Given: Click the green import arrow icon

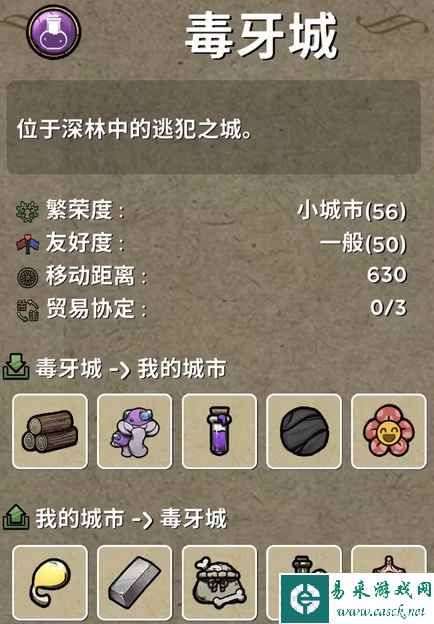Looking at the screenshot, I should coord(16,367).
